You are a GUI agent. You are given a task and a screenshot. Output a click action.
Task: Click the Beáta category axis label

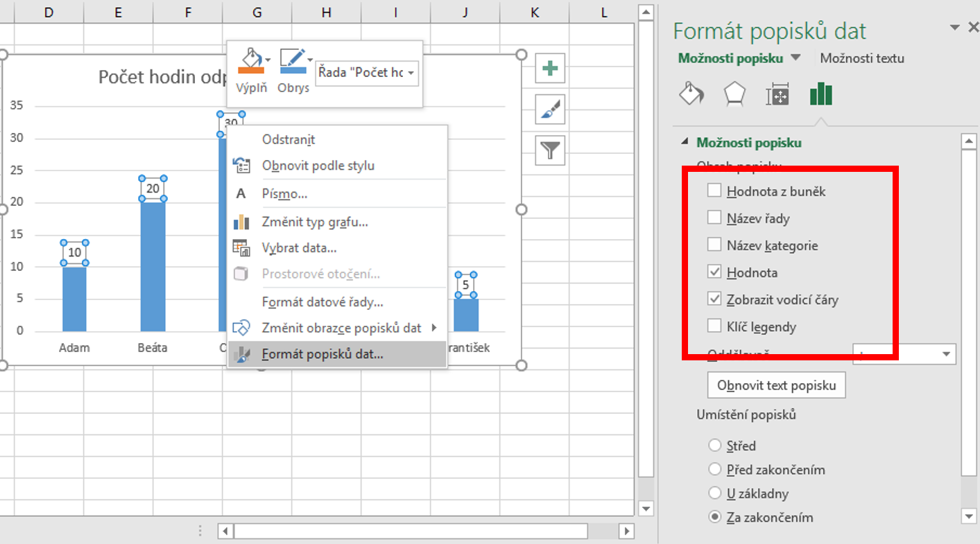(153, 348)
